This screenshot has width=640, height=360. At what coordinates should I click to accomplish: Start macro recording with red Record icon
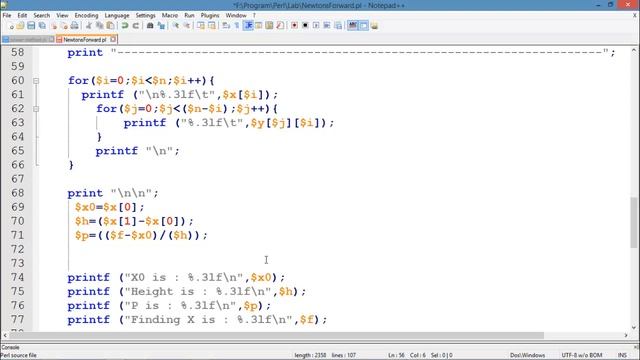(294, 26)
